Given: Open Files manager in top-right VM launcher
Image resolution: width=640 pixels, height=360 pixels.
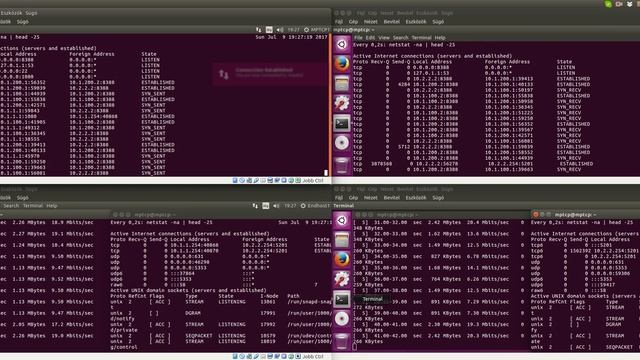Looking at the screenshot, I should point(342,84).
